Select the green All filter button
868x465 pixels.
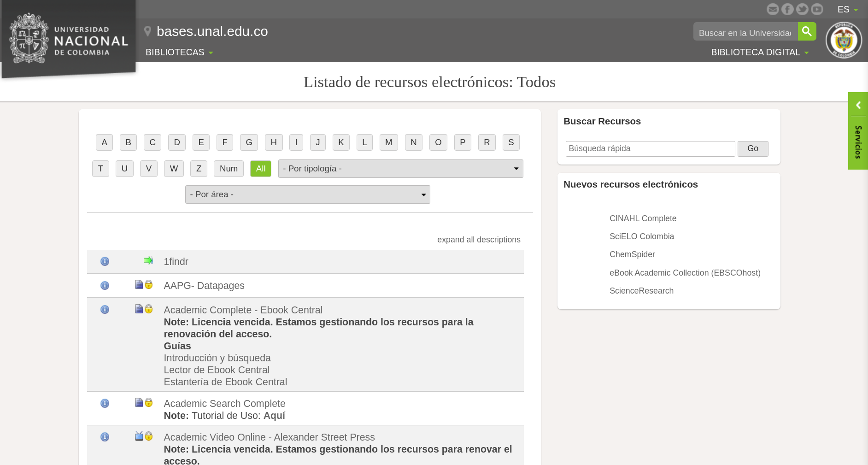coord(261,169)
